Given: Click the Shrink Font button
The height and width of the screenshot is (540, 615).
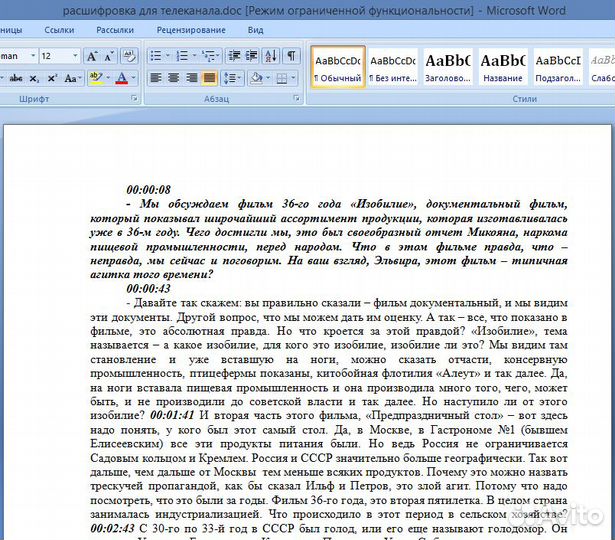Looking at the screenshot, I should coord(109,56).
